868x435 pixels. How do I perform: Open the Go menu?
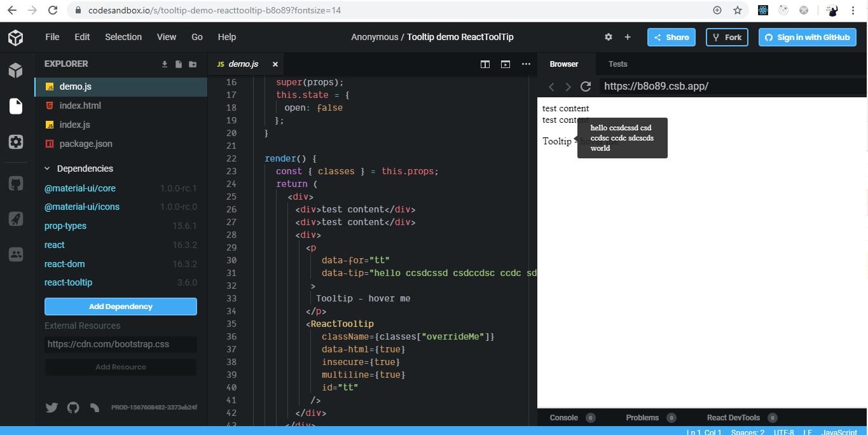(x=197, y=37)
